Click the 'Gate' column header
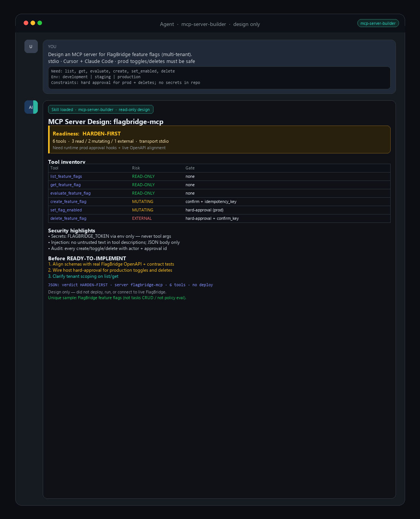This screenshot has width=420, height=519. click(x=190, y=168)
